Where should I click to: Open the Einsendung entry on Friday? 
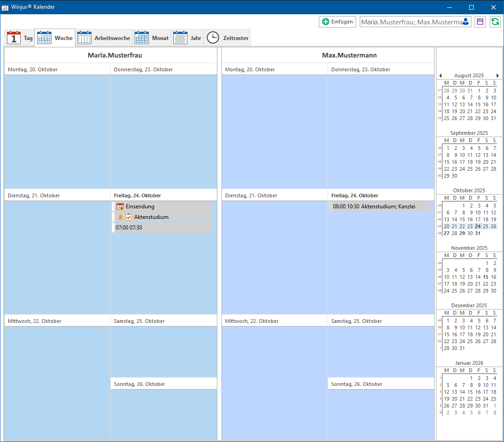click(x=162, y=207)
